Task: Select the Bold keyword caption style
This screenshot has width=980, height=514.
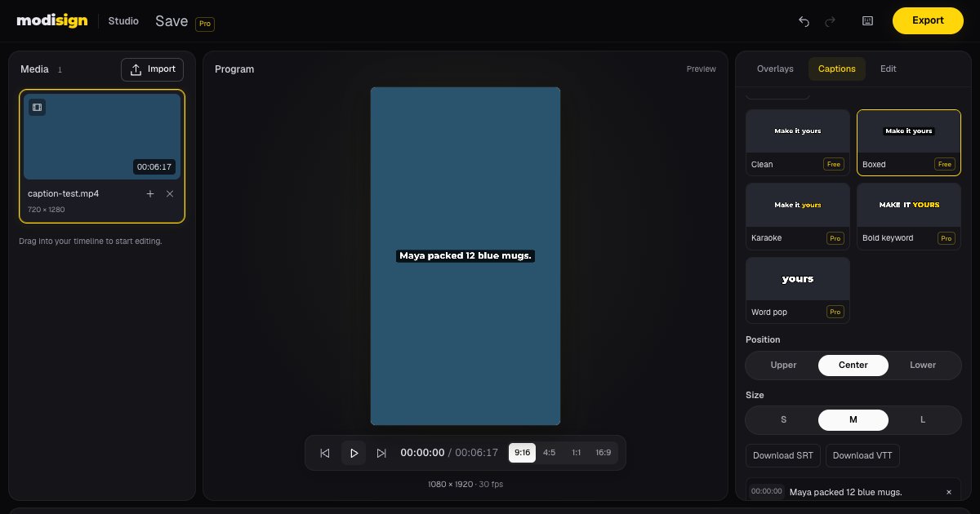Action: click(x=909, y=216)
